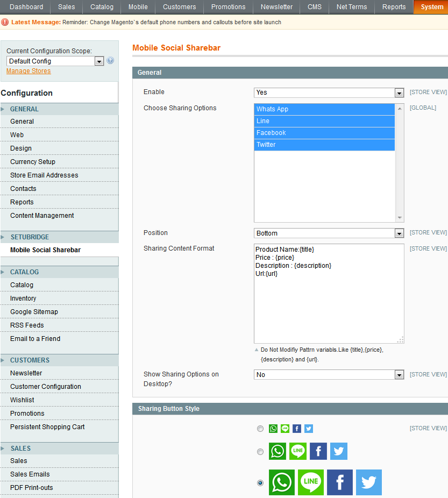This screenshot has width=448, height=498.
Task: Click the small Facebook icon in first style row
Action: point(297,429)
